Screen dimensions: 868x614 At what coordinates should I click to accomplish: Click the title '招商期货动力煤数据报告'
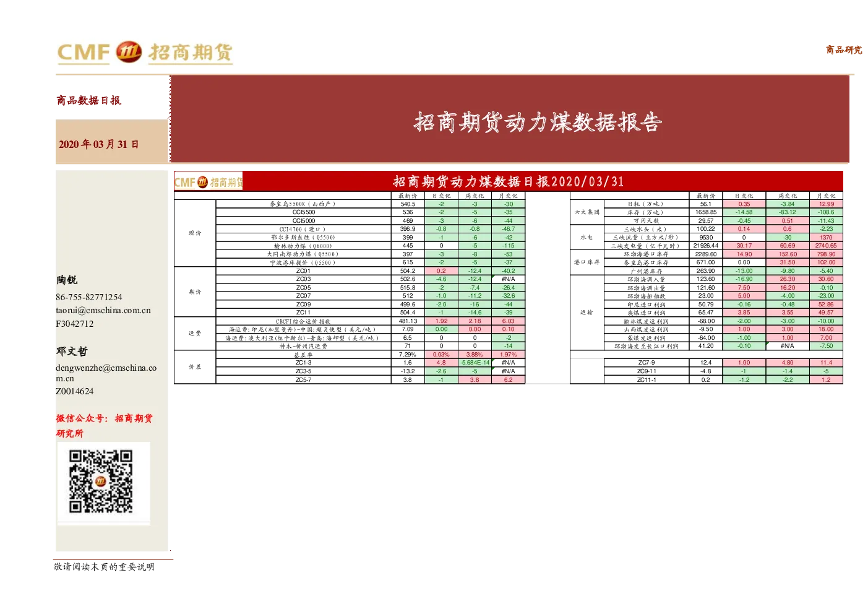coord(538,122)
